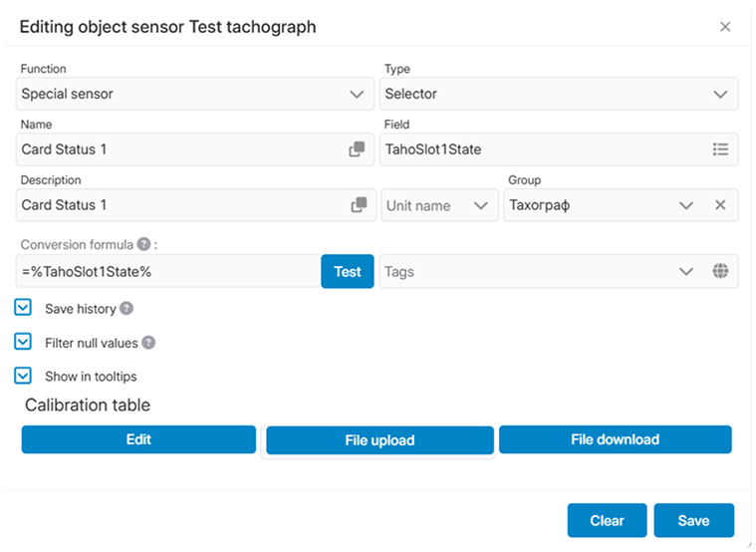Click the copy icon in Name field
Viewport: 756px width, 552px height.
point(357,149)
